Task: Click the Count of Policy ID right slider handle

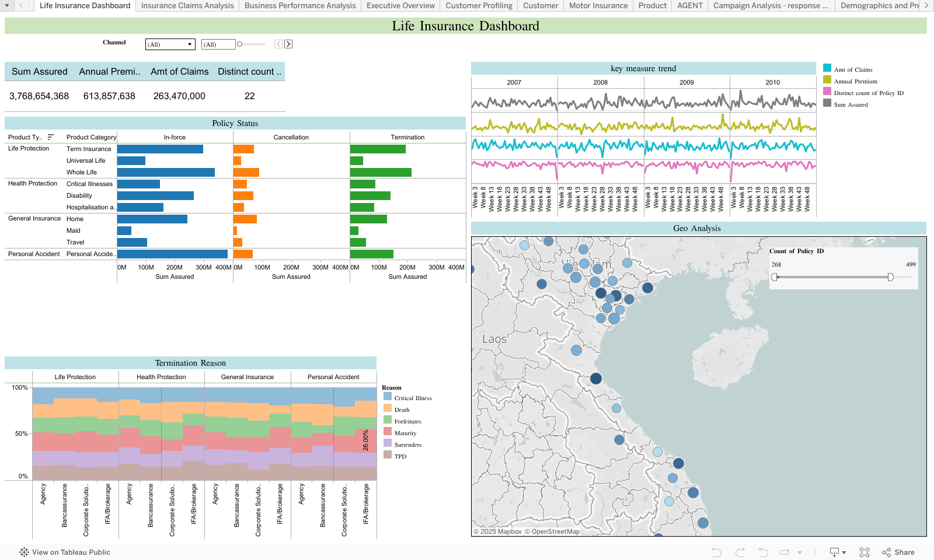Action: pos(890,277)
